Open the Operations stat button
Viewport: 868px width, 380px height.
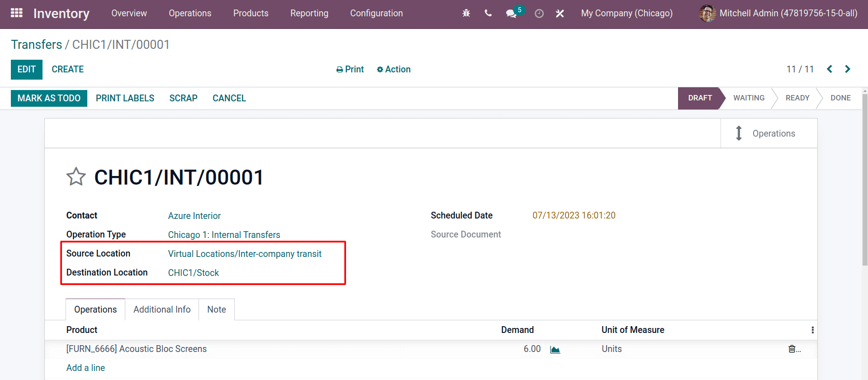click(x=769, y=133)
